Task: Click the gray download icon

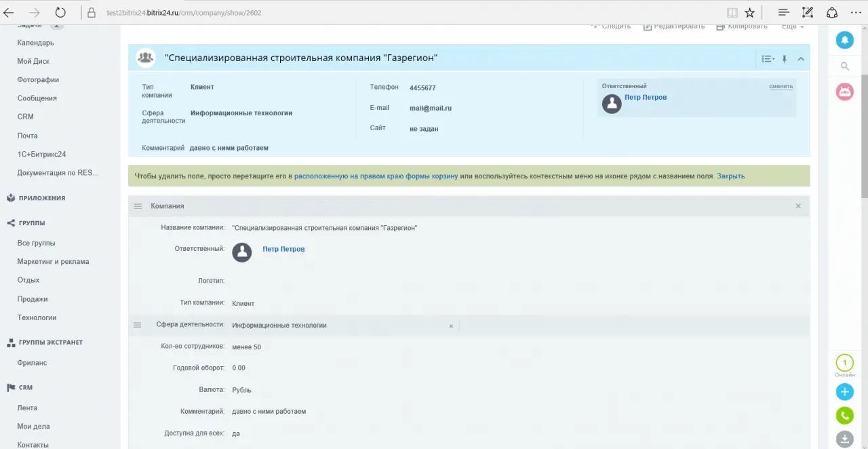Action: point(844,439)
